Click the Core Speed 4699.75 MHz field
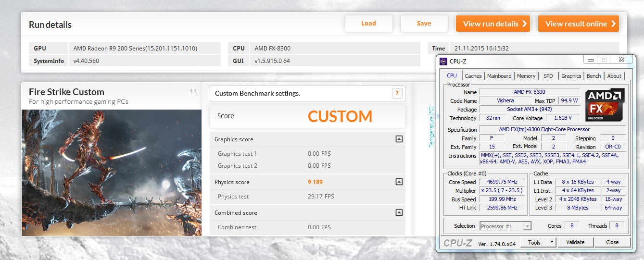The image size is (644, 260). coord(502,182)
